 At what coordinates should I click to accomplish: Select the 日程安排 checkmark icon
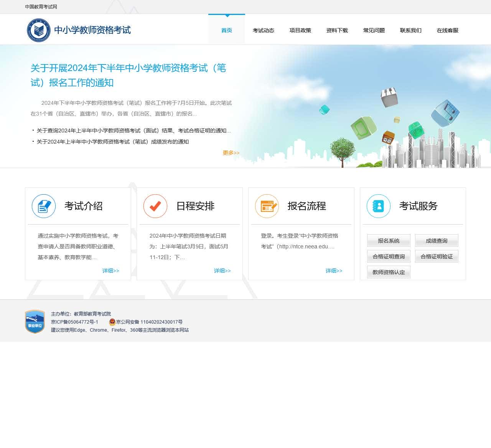click(155, 206)
